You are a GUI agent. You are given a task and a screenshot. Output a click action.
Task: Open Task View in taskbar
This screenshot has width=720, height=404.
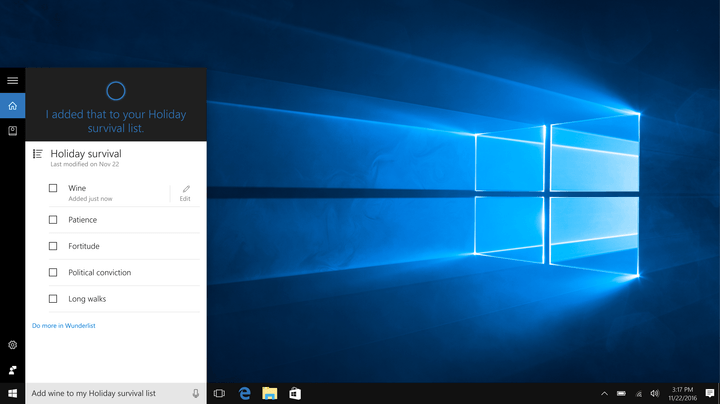pos(219,393)
